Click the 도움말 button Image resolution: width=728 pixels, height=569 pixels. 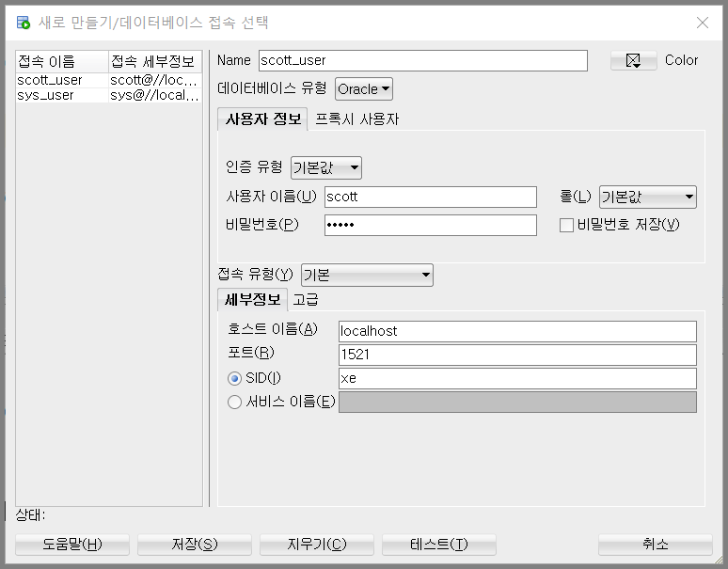click(x=72, y=544)
